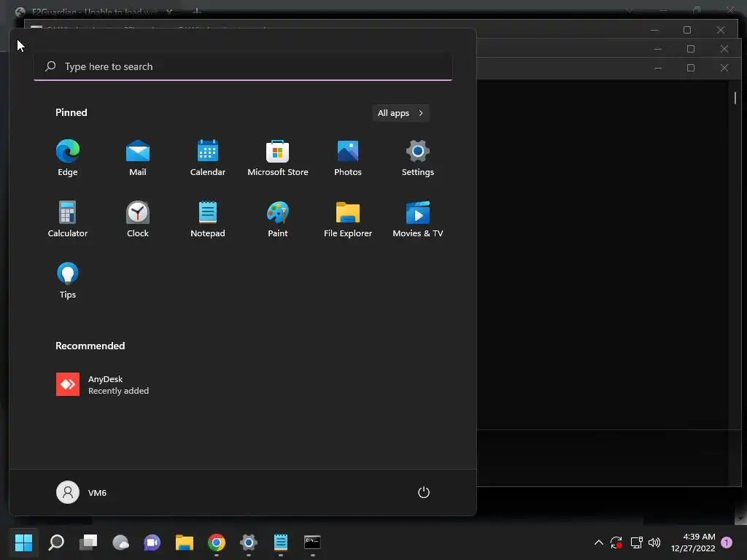Open Task View on taskbar
This screenshot has width=747, height=560.
88,542
